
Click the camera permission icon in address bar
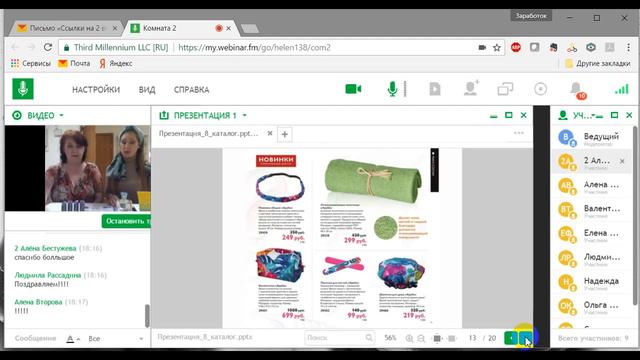pyautogui.click(x=482, y=48)
